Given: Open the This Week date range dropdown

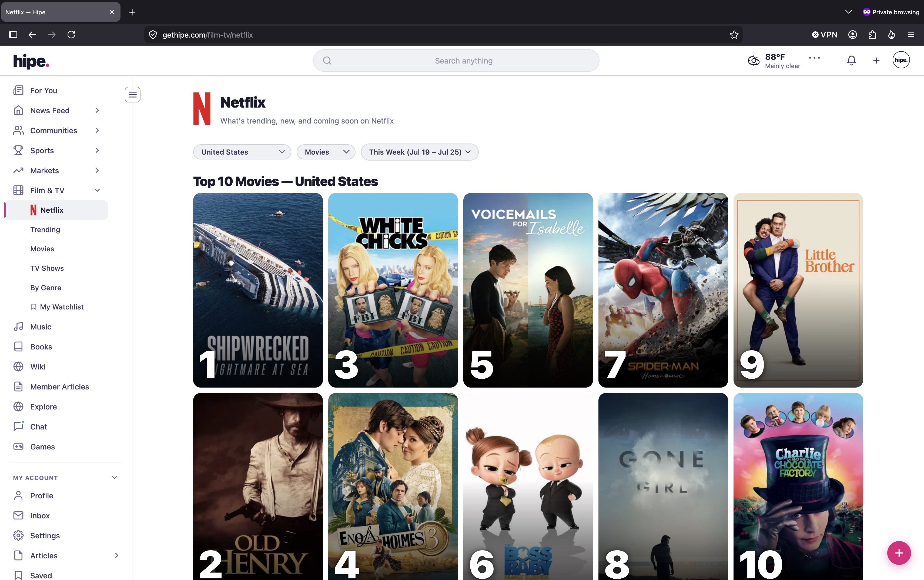Looking at the screenshot, I should coord(419,152).
